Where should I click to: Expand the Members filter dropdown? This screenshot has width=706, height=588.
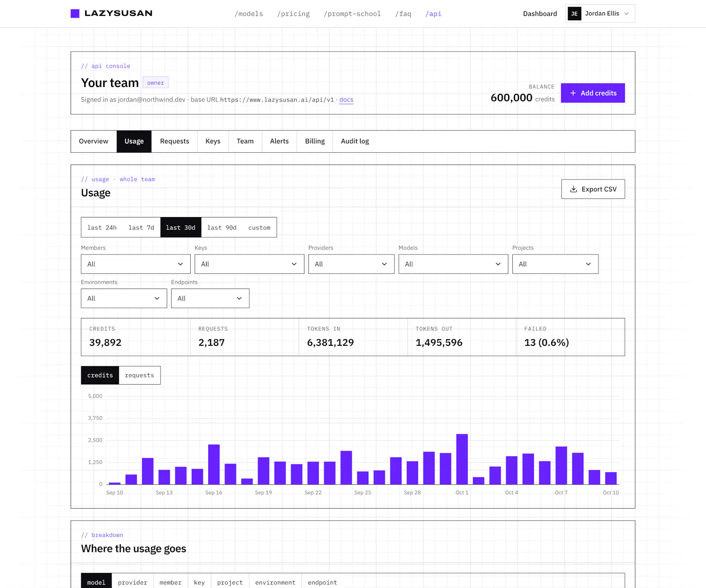[135, 264]
